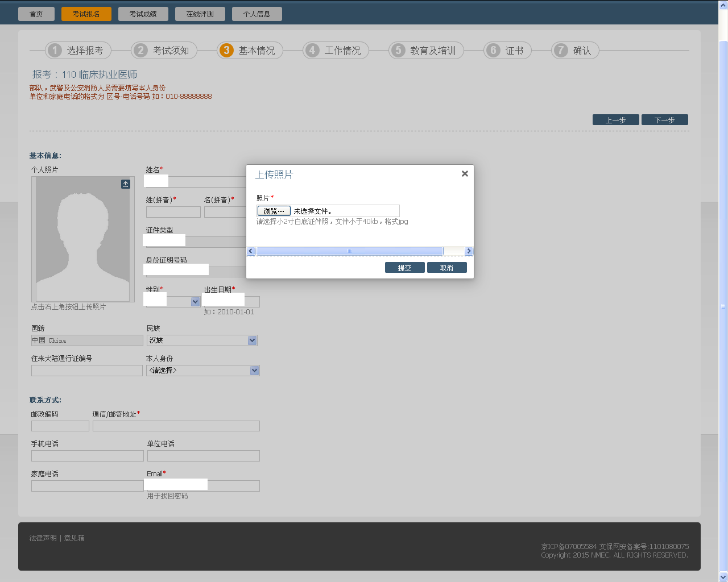Switch to 考试成绩 tab
This screenshot has width=728, height=582.
(143, 14)
